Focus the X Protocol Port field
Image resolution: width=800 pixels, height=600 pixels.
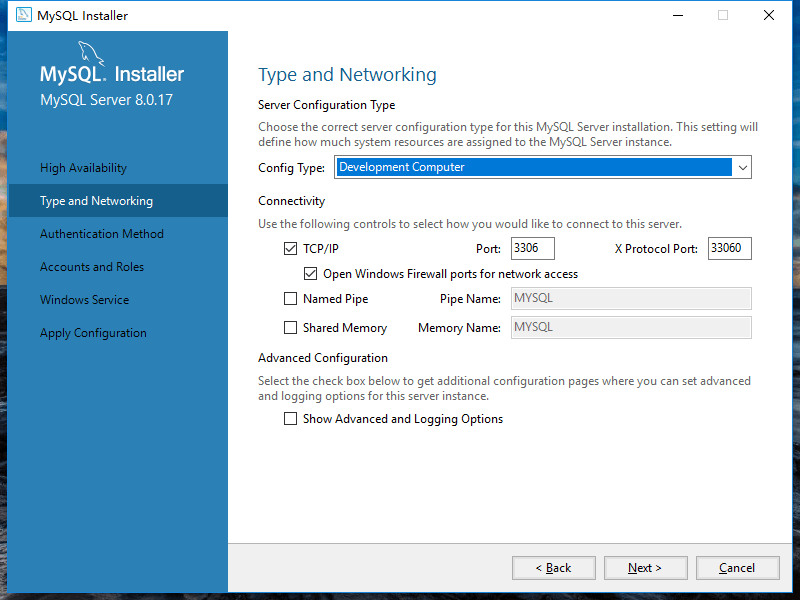(729, 249)
